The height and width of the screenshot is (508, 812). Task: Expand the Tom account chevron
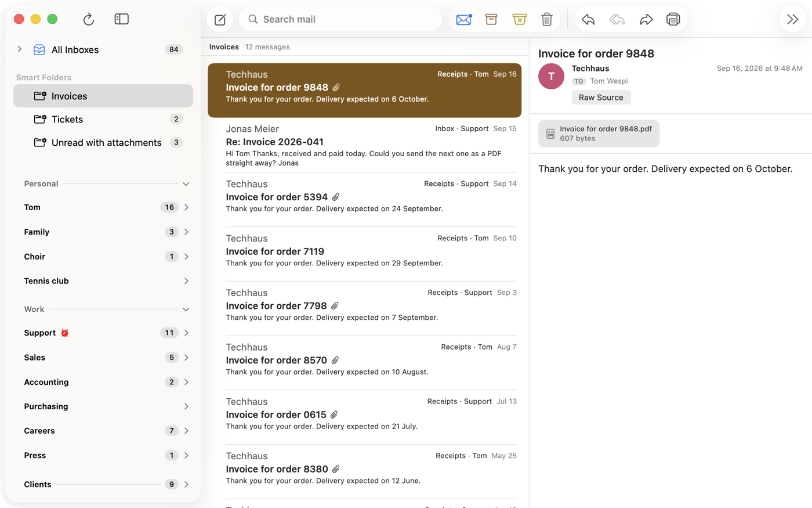click(186, 207)
